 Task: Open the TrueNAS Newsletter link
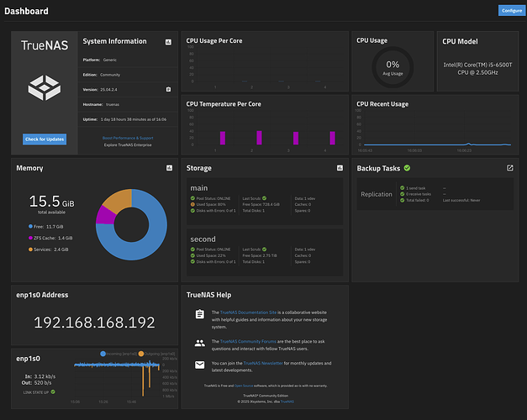257,362
